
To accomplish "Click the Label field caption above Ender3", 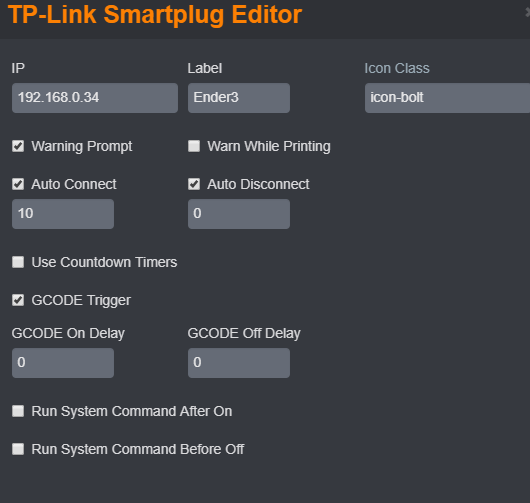I will click(x=205, y=68).
